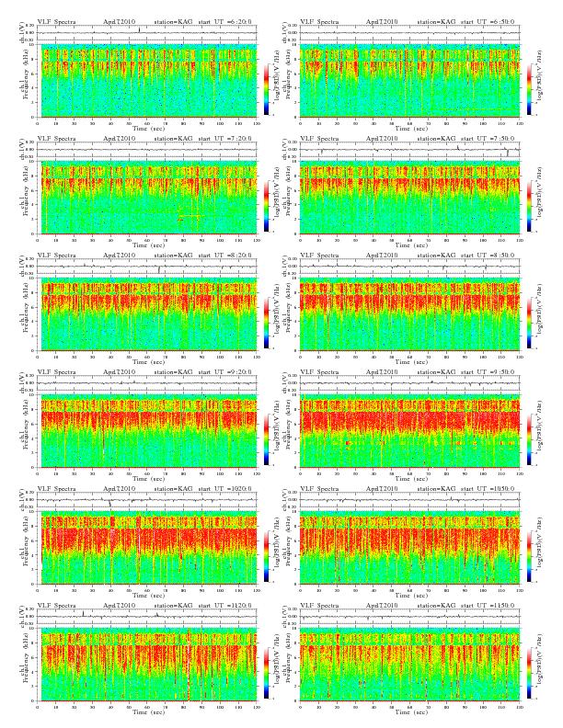The image size is (563, 728).
Task: Select the PSD color bar of 6:50:0 plot
Action: pos(530,89)
